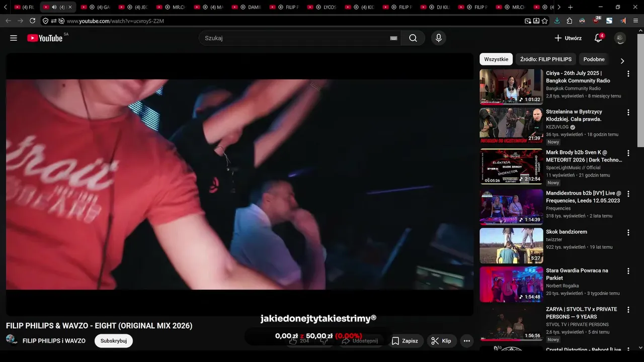Open the tracking protection shield
The image size is (644, 362).
point(46,21)
